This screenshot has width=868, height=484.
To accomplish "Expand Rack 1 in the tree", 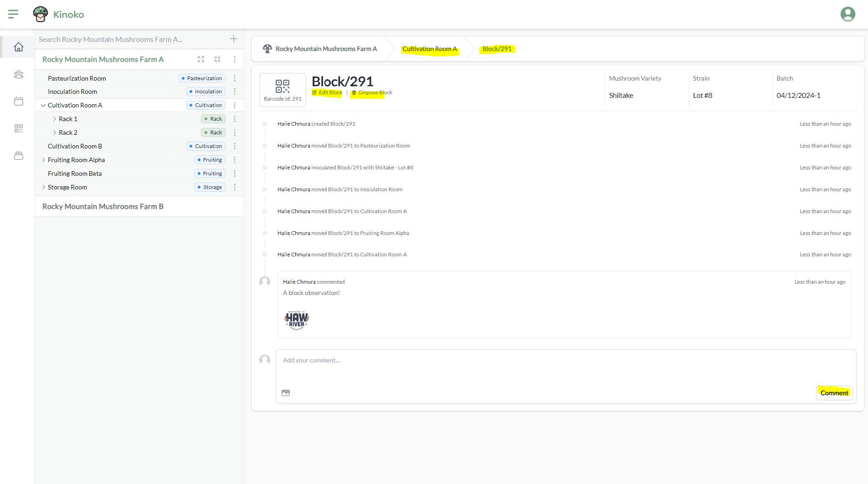I will click(54, 119).
